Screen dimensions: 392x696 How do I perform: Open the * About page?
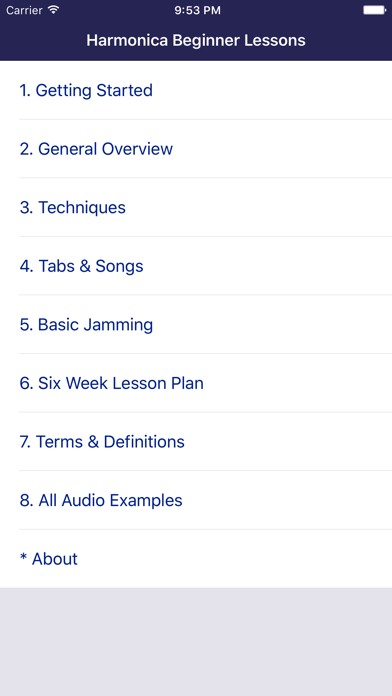[x=196, y=559]
